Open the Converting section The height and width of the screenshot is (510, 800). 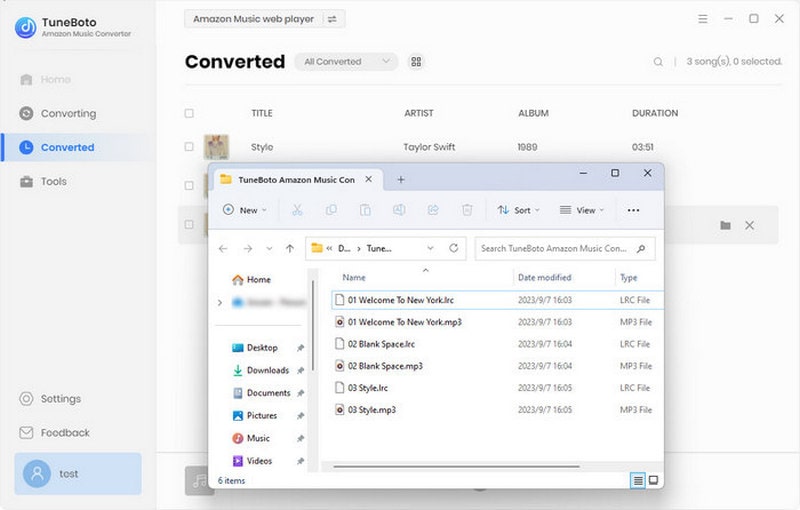(x=58, y=113)
